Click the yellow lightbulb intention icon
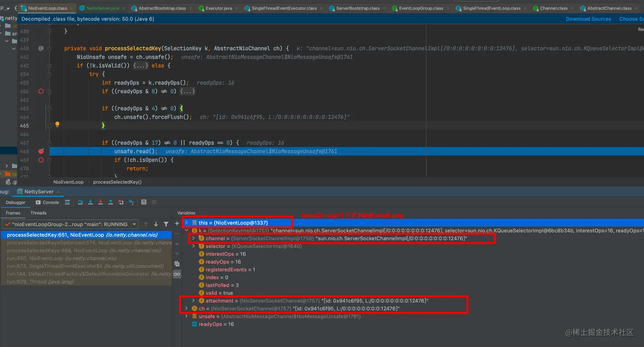Image resolution: width=644 pixels, height=347 pixels. tap(57, 125)
